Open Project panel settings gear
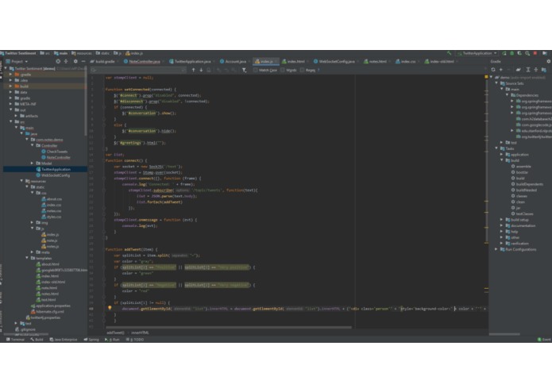This screenshot has width=552, height=392. pos(75,61)
